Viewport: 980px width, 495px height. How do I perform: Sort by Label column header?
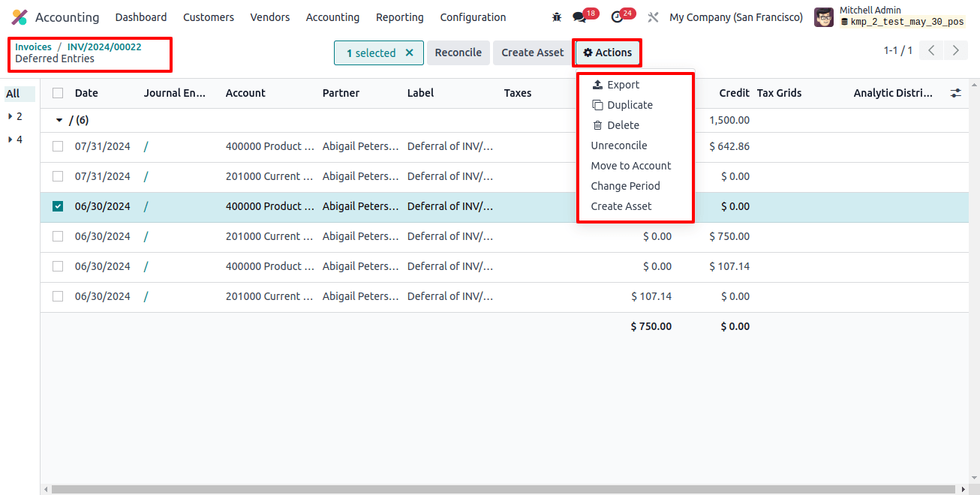tap(422, 93)
